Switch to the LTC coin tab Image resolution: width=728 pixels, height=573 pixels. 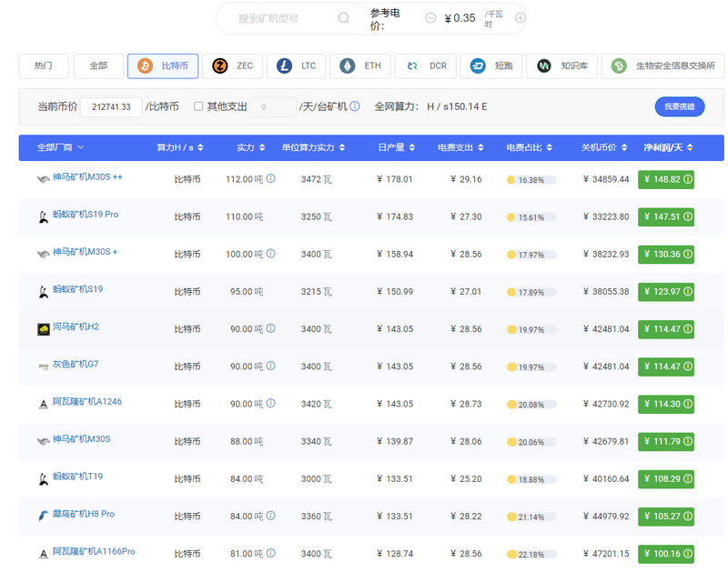pyautogui.click(x=297, y=65)
